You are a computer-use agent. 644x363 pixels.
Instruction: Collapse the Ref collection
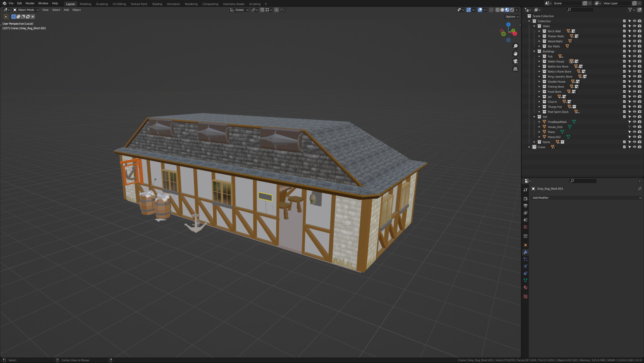click(535, 117)
